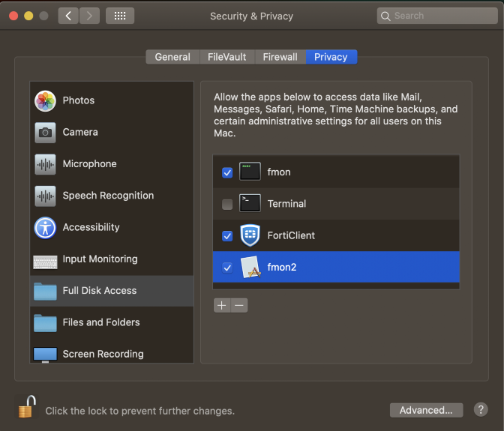
Task: Select the Files and Folders label
Action: click(x=101, y=322)
